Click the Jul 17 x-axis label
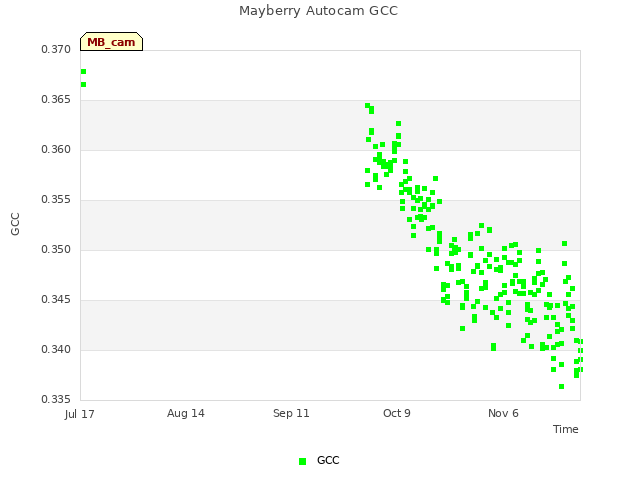This screenshot has width=640, height=480. (80, 414)
